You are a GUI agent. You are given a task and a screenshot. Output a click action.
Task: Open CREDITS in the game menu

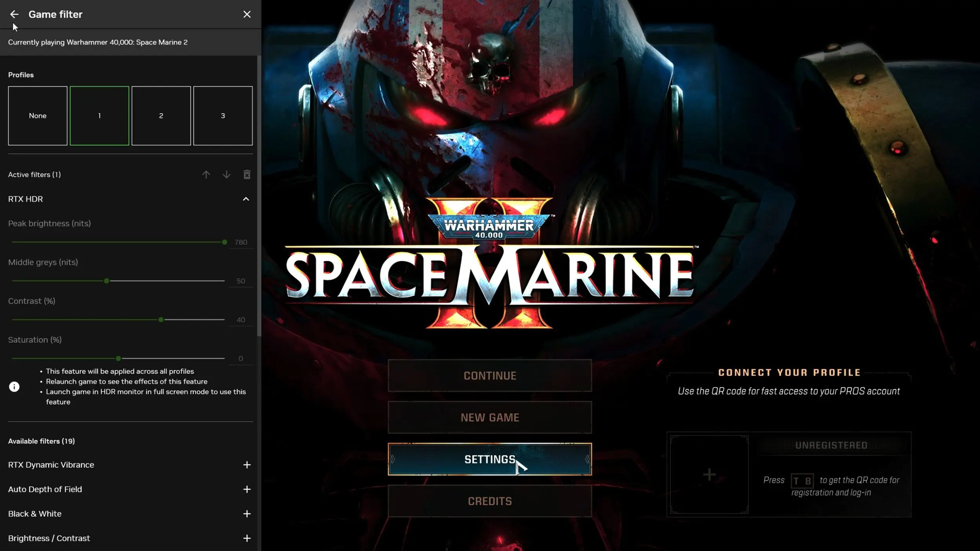pyautogui.click(x=490, y=501)
